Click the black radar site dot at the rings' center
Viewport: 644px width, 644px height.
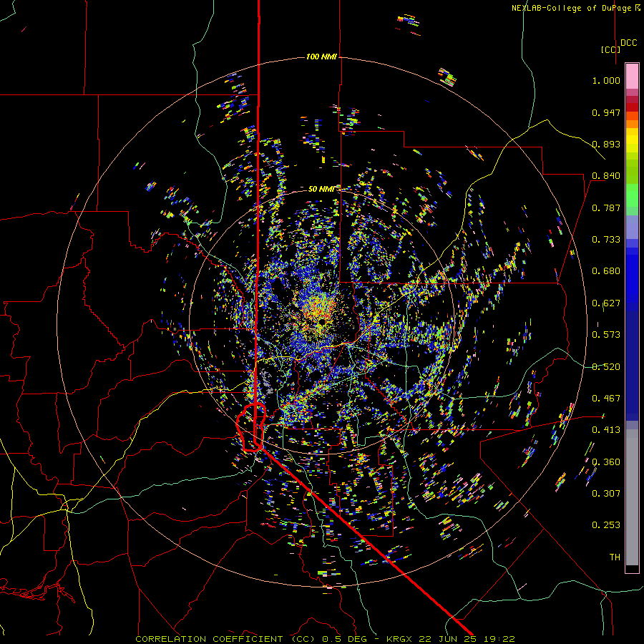323,321
